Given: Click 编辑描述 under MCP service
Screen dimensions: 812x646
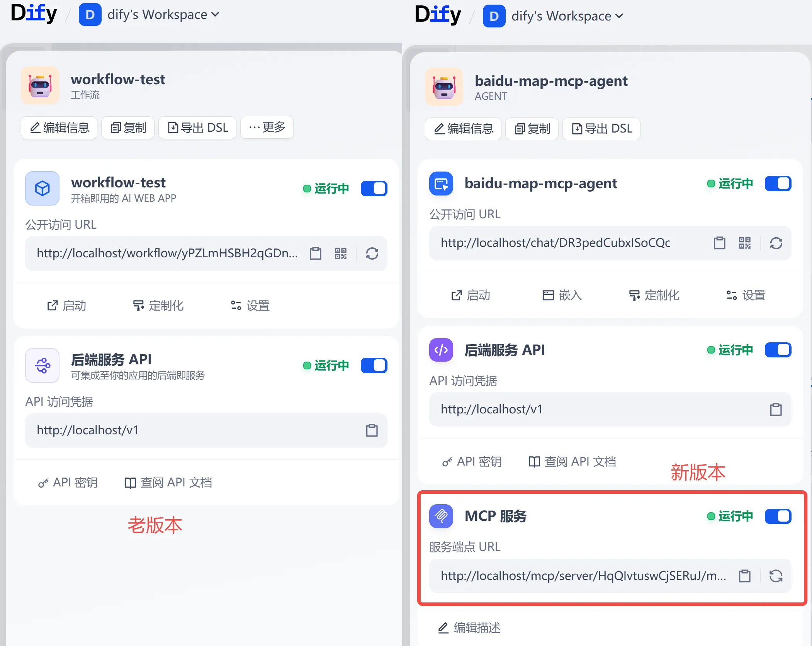Looking at the screenshot, I should coord(469,628).
